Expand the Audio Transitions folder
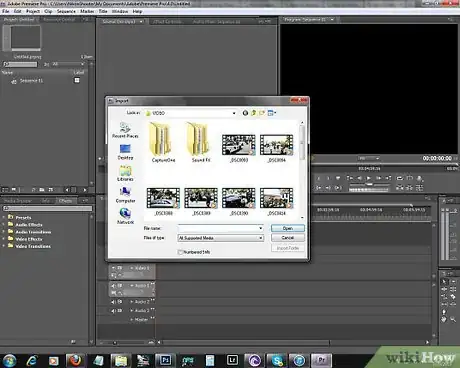The width and height of the screenshot is (460, 368). coord(4,232)
